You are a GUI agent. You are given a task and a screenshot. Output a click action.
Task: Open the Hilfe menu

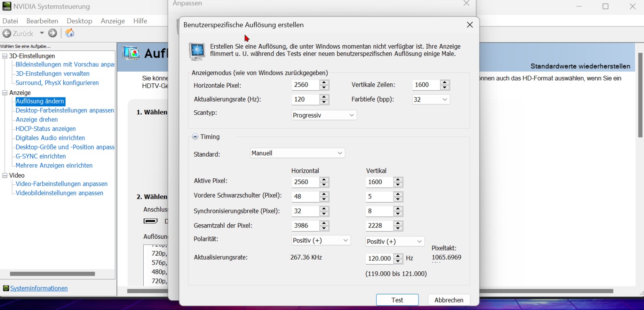140,21
